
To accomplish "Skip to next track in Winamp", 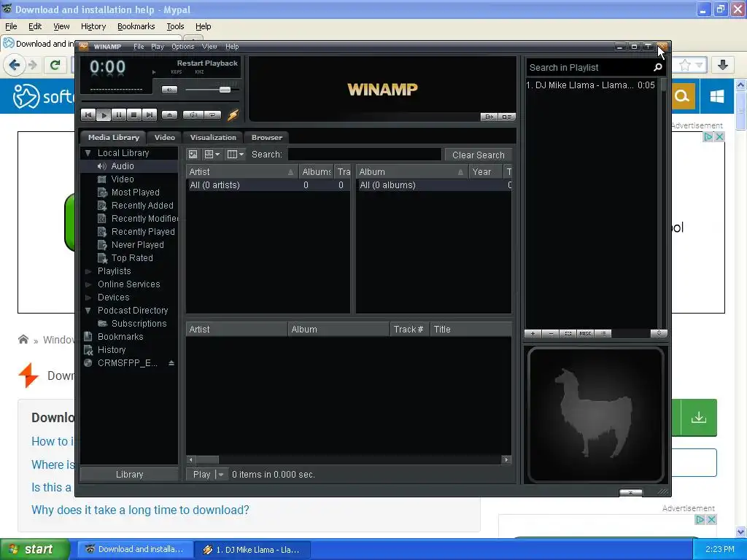I will coord(149,114).
